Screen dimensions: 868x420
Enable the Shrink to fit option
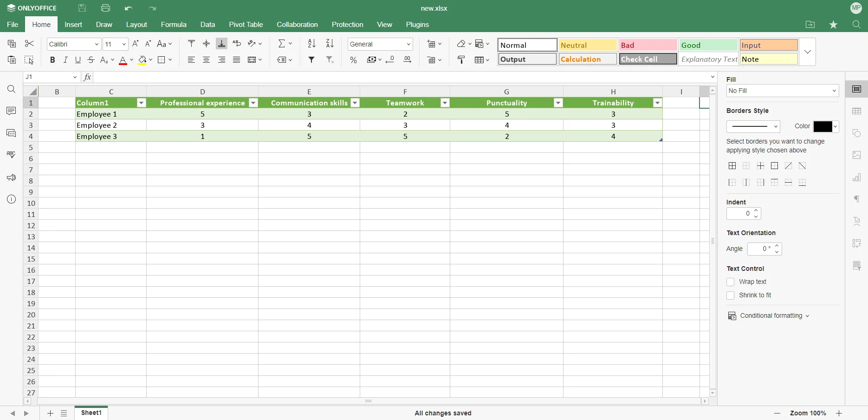pos(731,295)
